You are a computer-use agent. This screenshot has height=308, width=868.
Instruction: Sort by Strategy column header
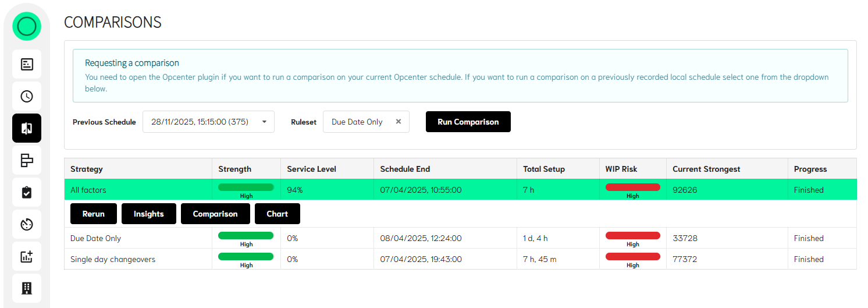coord(138,169)
